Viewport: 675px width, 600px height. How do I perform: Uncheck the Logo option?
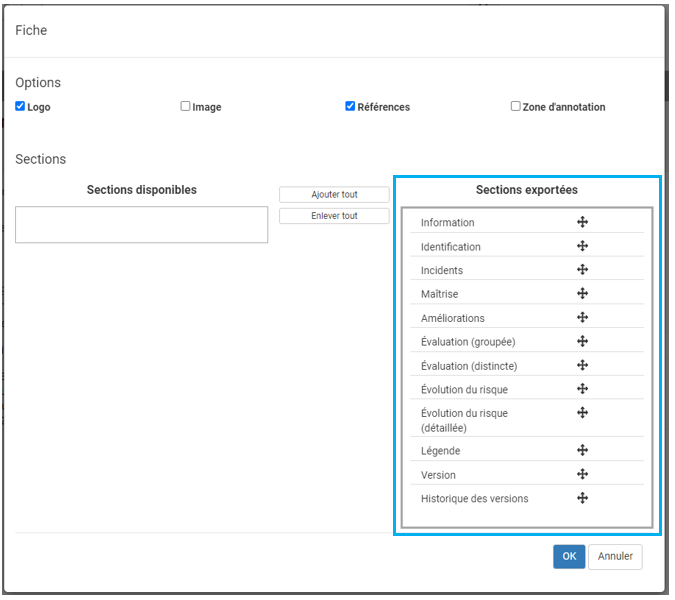[21, 106]
